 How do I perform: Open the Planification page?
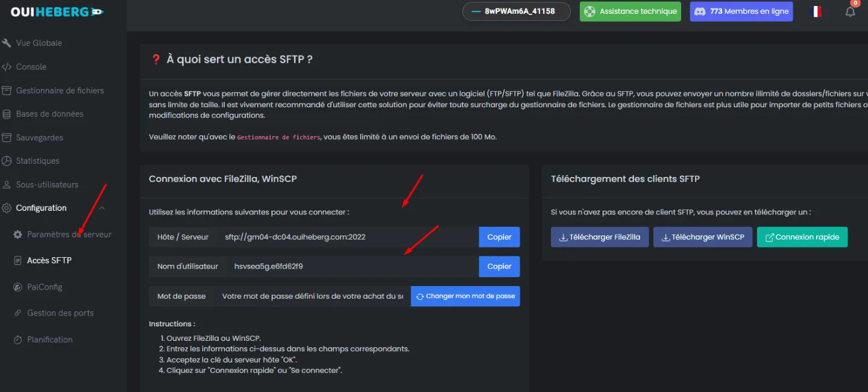point(49,340)
